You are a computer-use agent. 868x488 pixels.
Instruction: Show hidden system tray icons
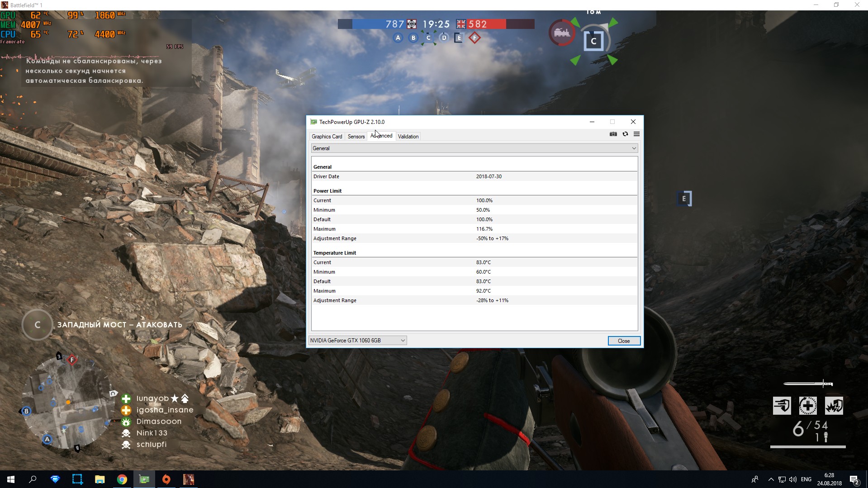coord(771,479)
